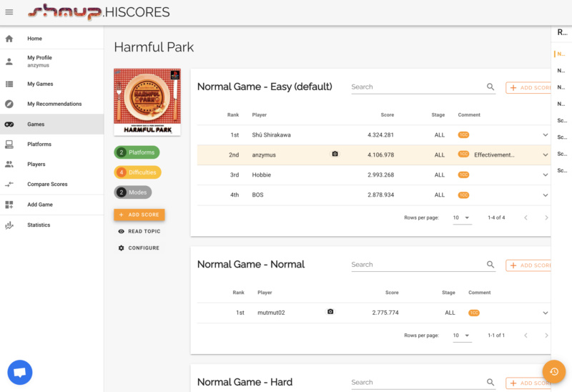Click the Effectivement... comment text

point(494,155)
